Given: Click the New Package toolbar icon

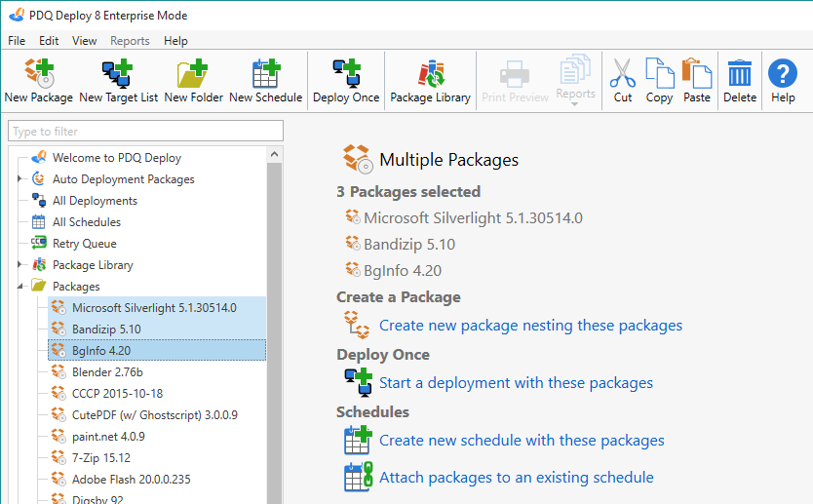Looking at the screenshot, I should (39, 73).
